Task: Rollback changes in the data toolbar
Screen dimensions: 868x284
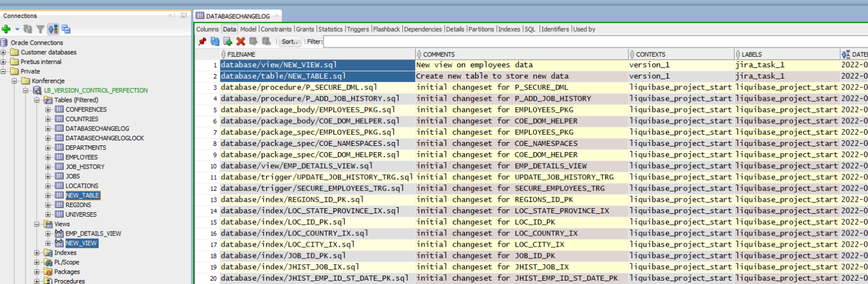Action: 266,41
